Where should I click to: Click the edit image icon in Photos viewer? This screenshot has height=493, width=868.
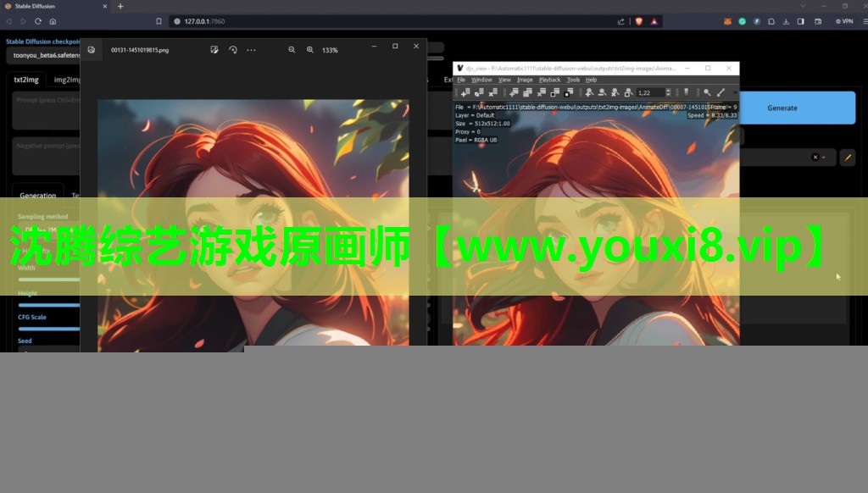point(214,50)
